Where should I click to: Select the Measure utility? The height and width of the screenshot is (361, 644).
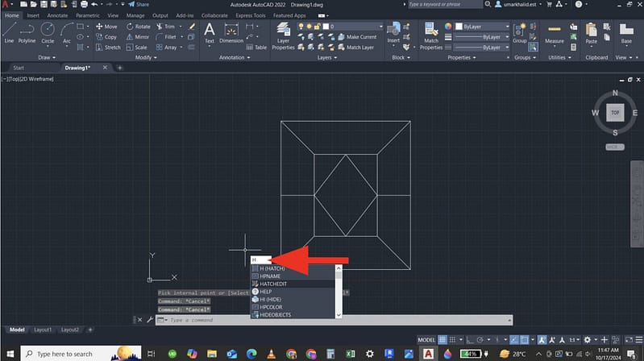point(555,31)
